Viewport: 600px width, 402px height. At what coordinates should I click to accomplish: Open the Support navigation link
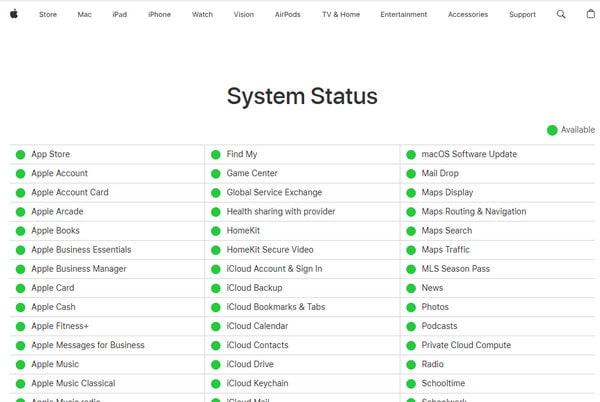522,15
